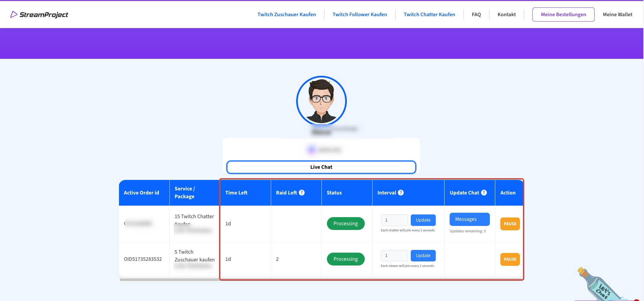Click the Status column header
Screen dimensions: 644x301
click(x=334, y=193)
